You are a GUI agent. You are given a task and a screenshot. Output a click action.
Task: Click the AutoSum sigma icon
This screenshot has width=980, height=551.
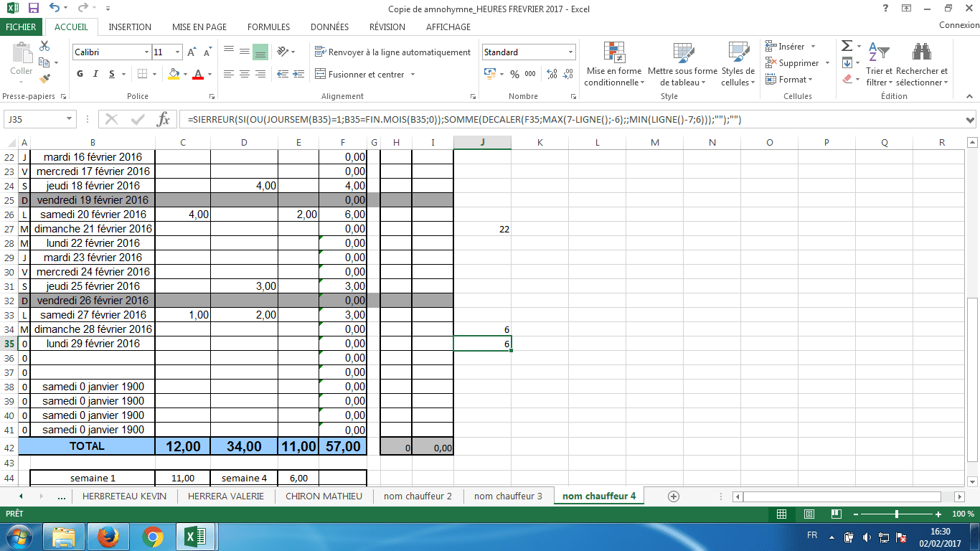pyautogui.click(x=847, y=46)
